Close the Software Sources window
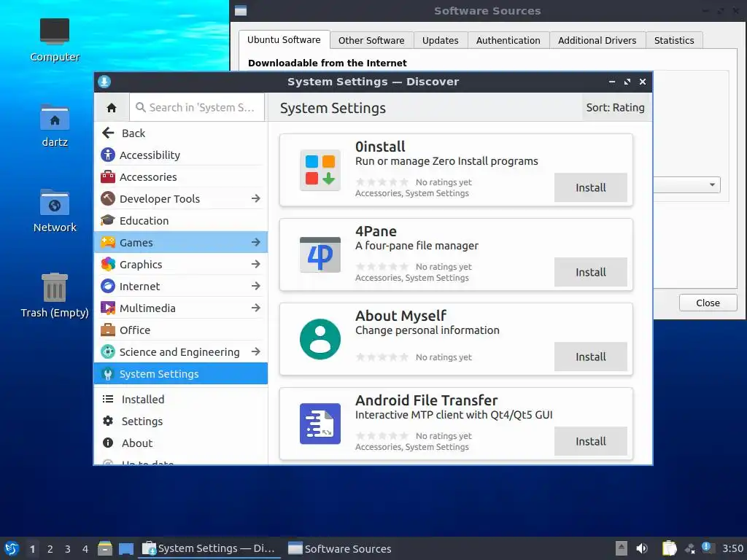747x560 pixels. 708,303
